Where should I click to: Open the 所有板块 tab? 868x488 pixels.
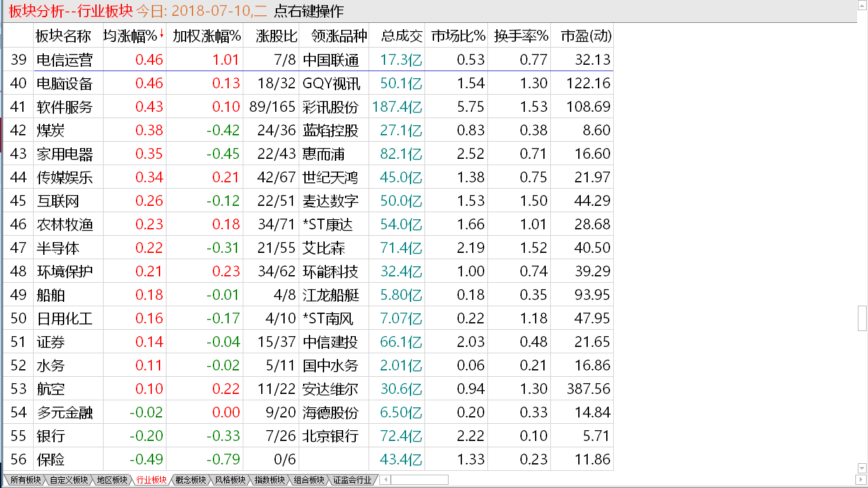click(x=25, y=480)
